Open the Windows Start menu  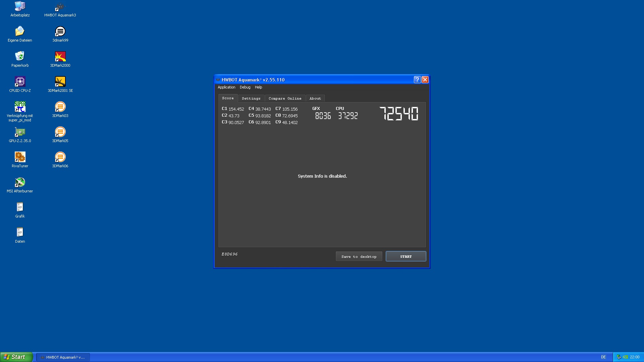(16, 357)
